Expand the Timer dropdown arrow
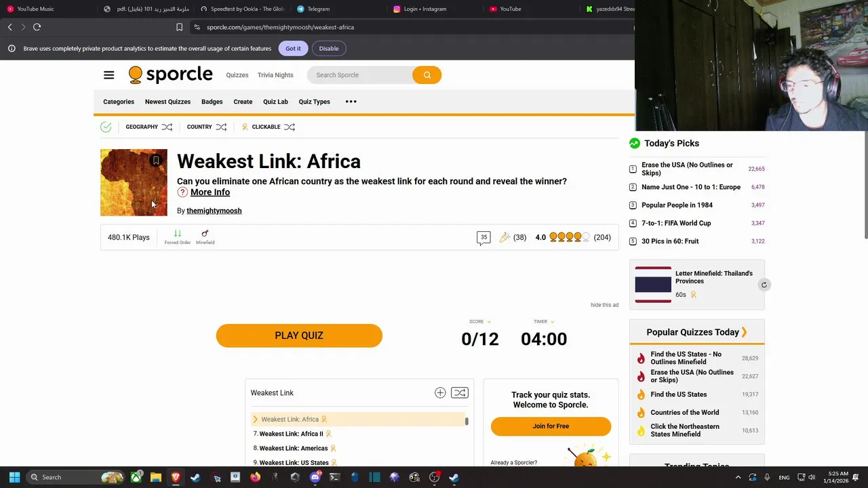This screenshot has width=868, height=488. (x=552, y=321)
